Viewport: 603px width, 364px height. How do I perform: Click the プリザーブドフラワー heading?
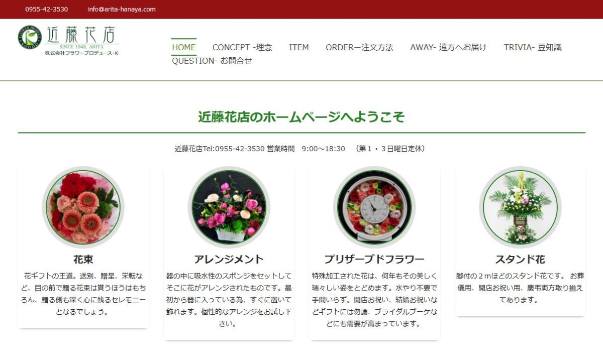(374, 260)
